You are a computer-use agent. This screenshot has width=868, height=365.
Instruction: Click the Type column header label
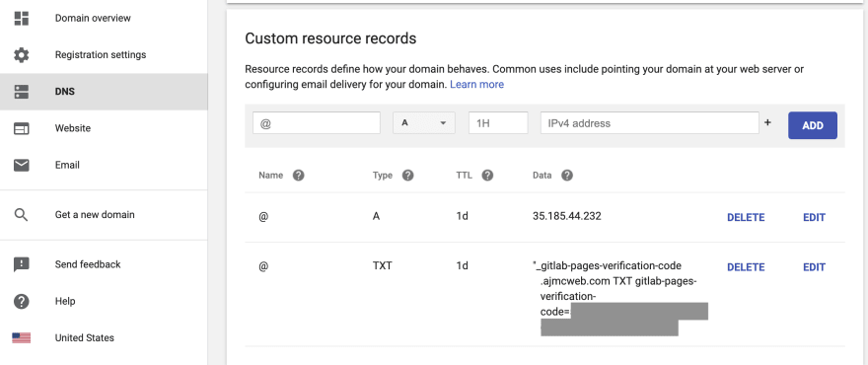coord(383,176)
